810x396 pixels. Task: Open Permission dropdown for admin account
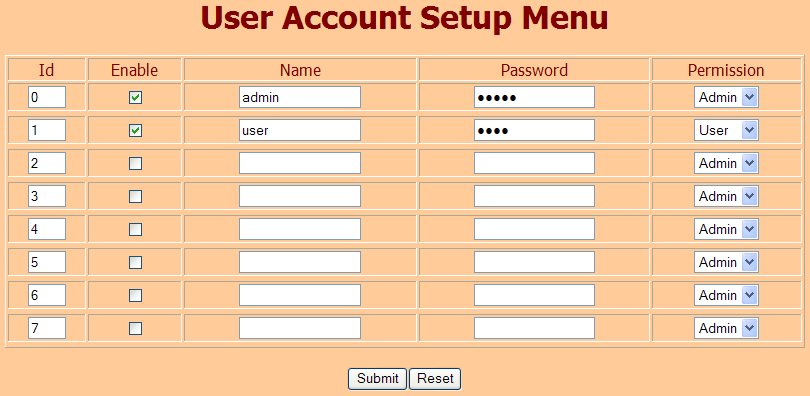(726, 97)
